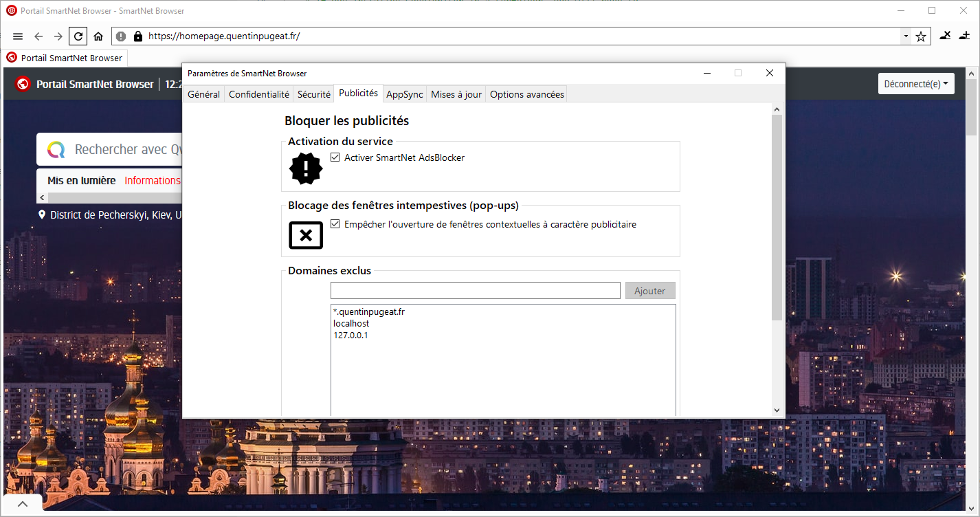Switch to the Général tab
This screenshot has width=980, height=517.
[x=203, y=94]
